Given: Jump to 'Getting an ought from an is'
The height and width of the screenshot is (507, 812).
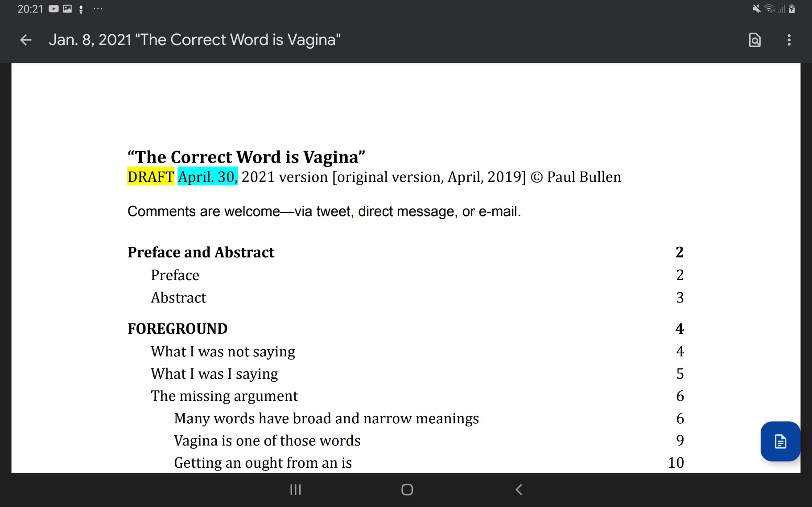Looking at the screenshot, I should pyautogui.click(x=263, y=463).
